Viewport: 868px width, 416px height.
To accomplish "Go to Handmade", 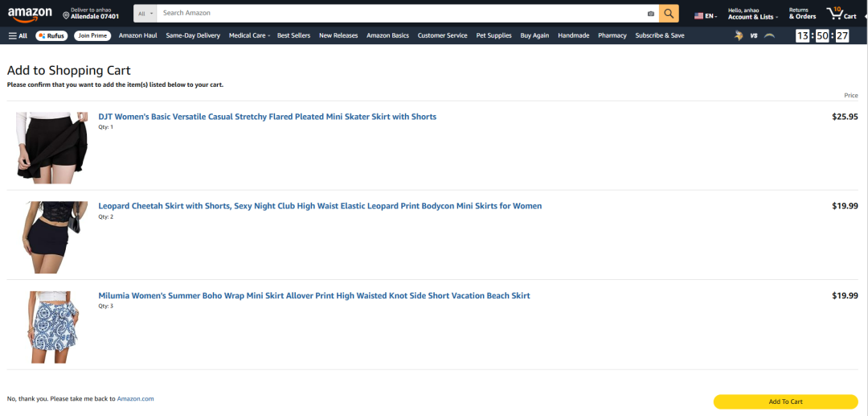I will tap(574, 35).
